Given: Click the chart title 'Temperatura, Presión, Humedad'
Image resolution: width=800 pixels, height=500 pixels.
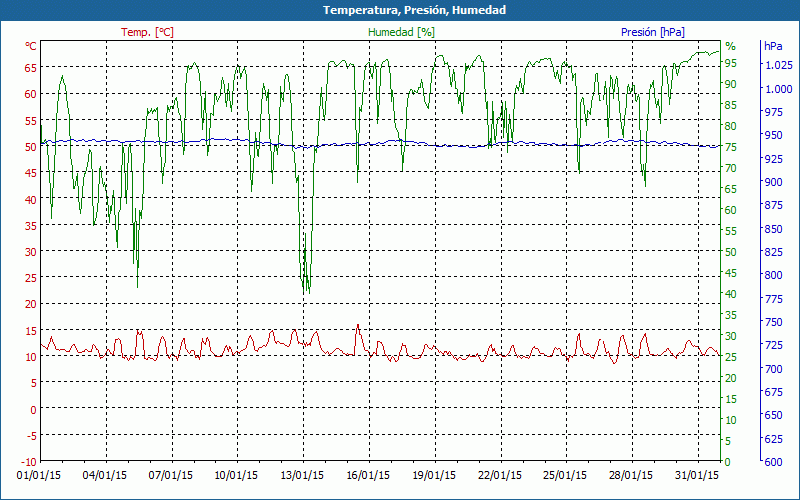Looking at the screenshot, I should click(414, 10).
